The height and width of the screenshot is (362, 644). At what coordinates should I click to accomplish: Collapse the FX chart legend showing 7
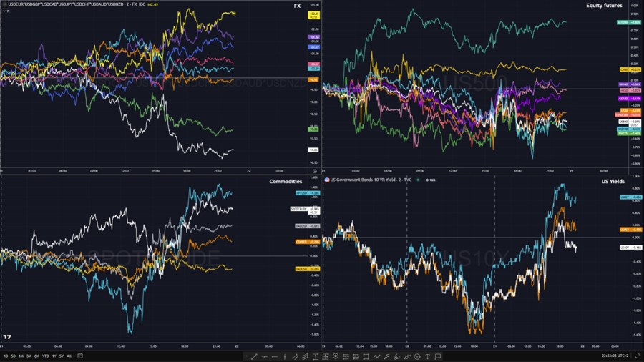point(6,12)
